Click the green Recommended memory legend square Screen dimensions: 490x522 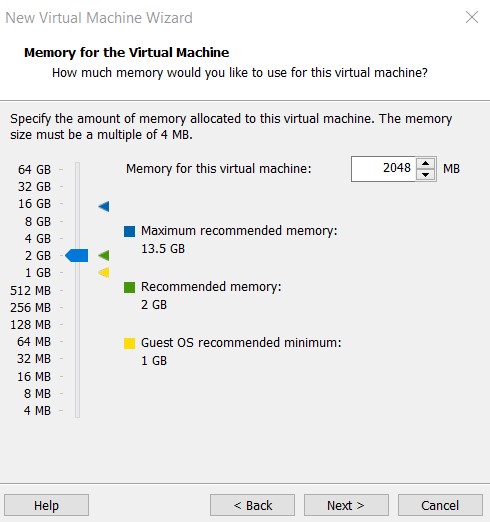129,287
